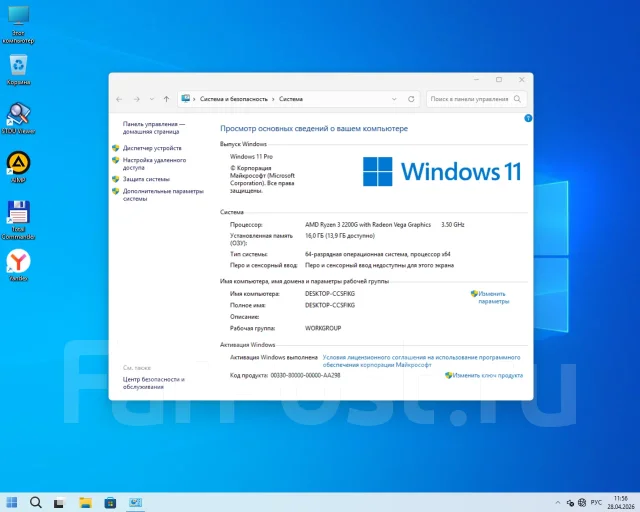Open File Explorer from taskbar
Screen dimensions: 640x512
pos(85,503)
